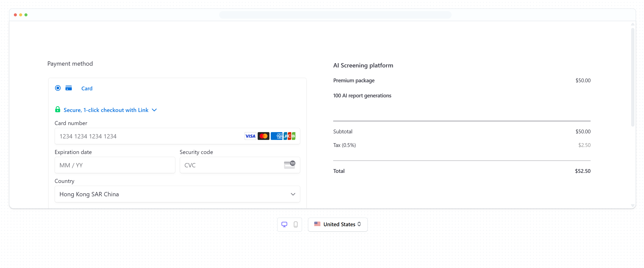Click the Premium package item name
Image resolution: width=644 pixels, height=268 pixels.
click(354, 81)
